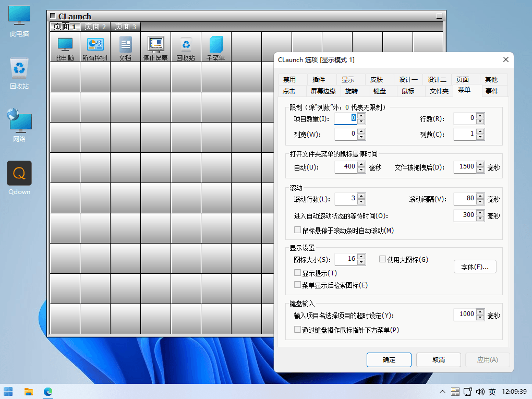
Task: Switch to 页面 3 tab in CLaunch
Action: click(126, 27)
